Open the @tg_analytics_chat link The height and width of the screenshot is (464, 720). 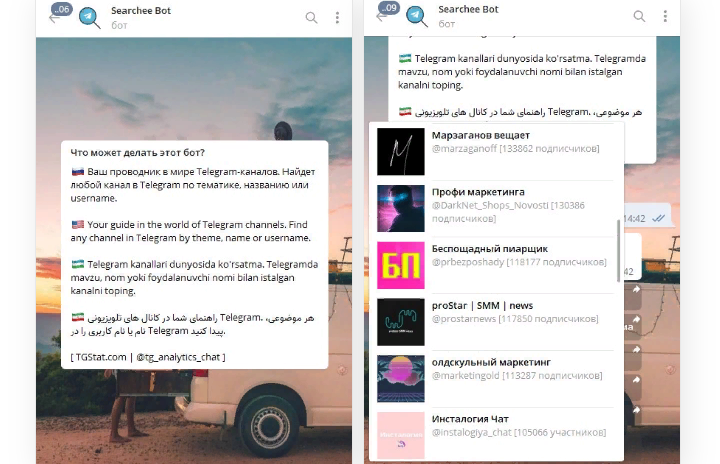178,357
